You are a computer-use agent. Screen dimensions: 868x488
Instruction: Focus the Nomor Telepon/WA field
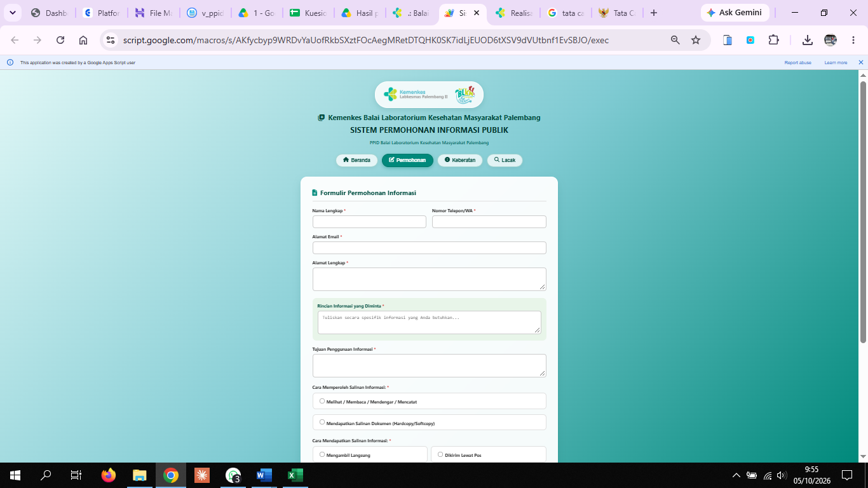489,222
